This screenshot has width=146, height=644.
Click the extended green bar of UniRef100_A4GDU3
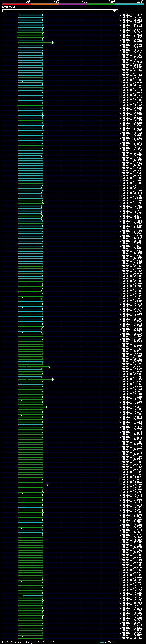[33, 485]
